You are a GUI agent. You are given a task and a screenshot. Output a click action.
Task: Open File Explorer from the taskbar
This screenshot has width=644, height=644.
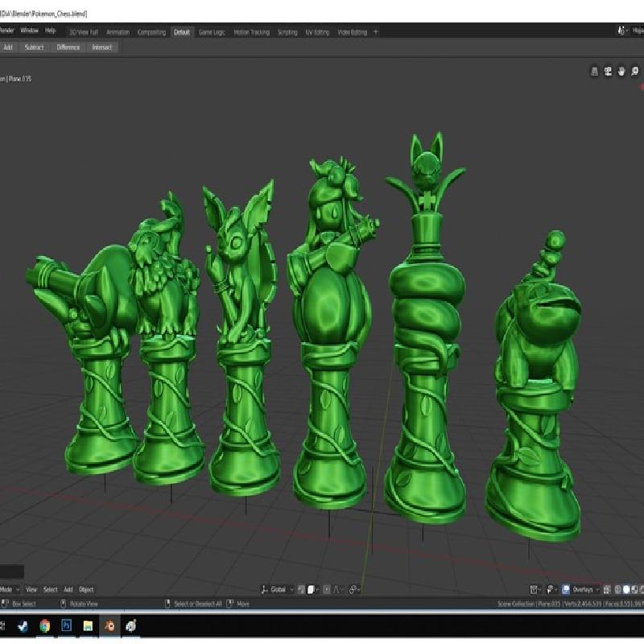(88, 626)
